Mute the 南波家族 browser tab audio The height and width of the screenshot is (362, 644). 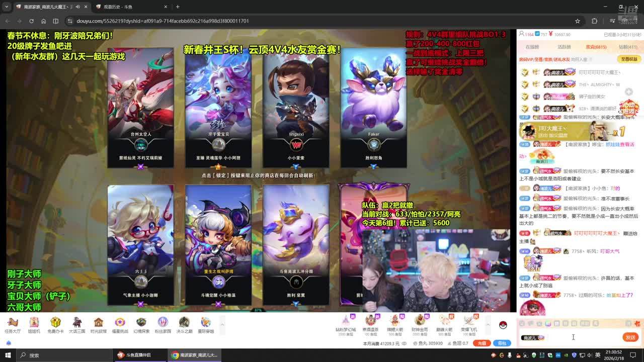tap(77, 7)
